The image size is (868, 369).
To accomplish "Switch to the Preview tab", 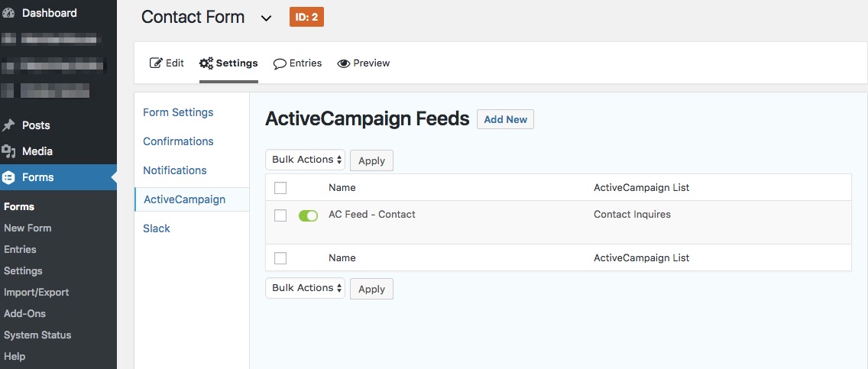I will pos(363,63).
